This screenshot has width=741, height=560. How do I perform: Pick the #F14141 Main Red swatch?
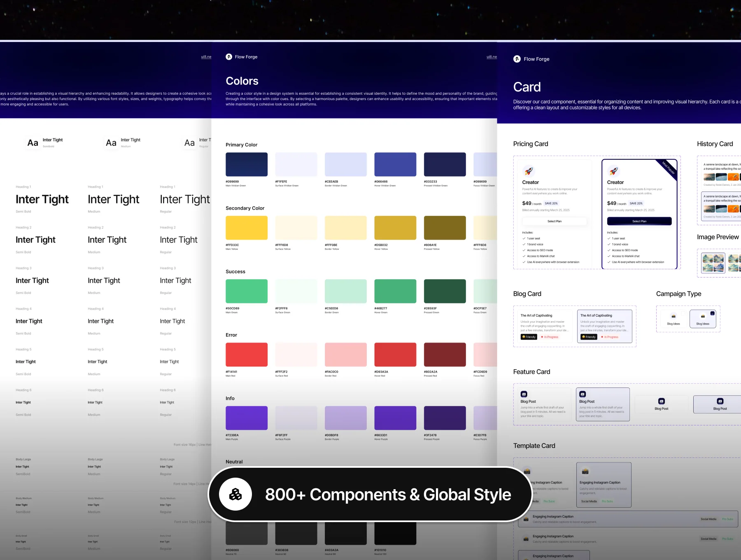(247, 355)
